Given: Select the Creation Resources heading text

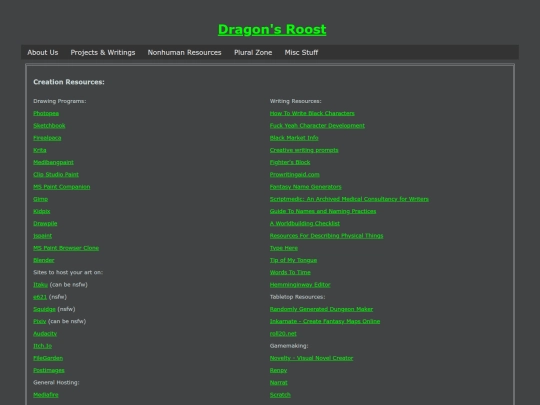Looking at the screenshot, I should (x=69, y=82).
